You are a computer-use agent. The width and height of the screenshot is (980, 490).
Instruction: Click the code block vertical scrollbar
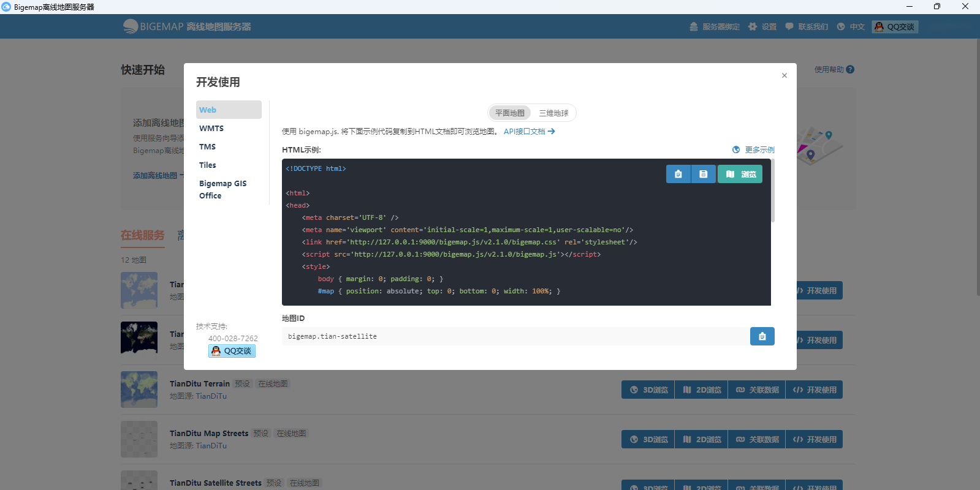[x=772, y=191]
